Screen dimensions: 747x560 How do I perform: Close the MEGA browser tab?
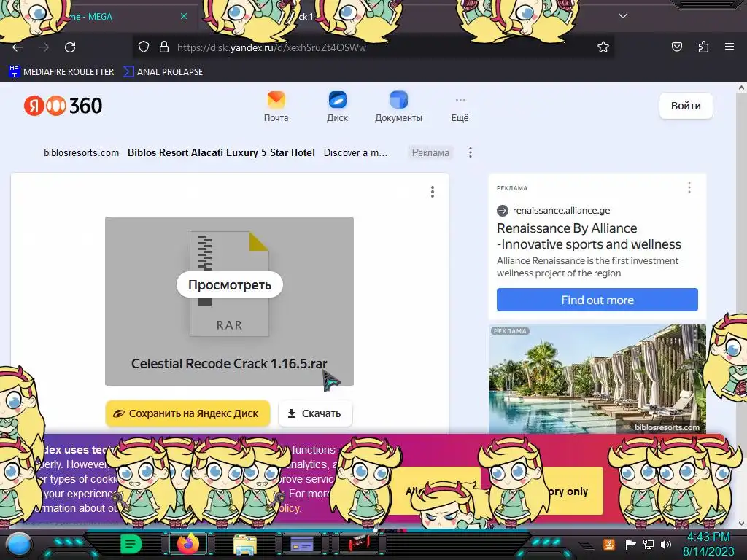click(184, 16)
